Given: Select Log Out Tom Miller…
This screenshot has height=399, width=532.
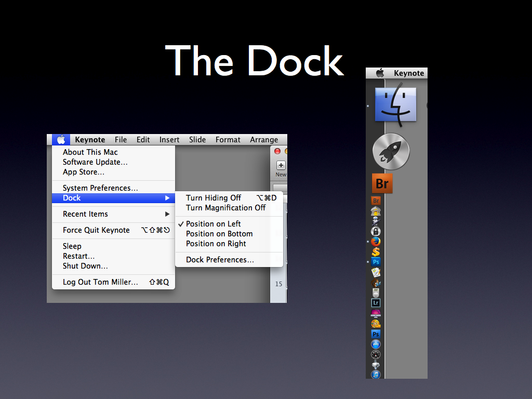Looking at the screenshot, I should click(x=113, y=282).
